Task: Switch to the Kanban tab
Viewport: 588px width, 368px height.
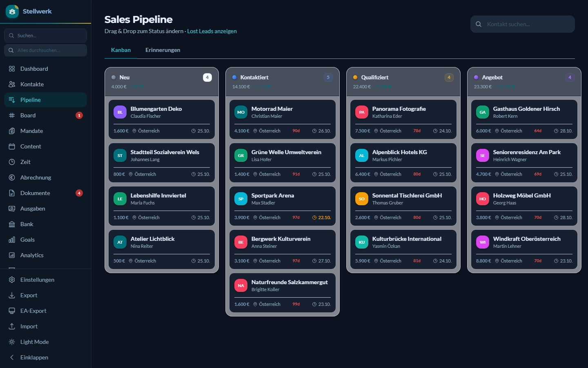Action: click(121, 50)
